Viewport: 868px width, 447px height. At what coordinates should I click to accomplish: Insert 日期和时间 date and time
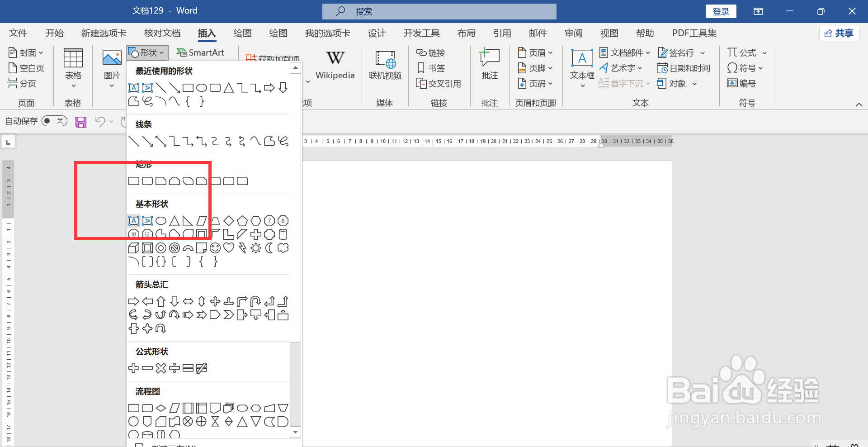684,68
